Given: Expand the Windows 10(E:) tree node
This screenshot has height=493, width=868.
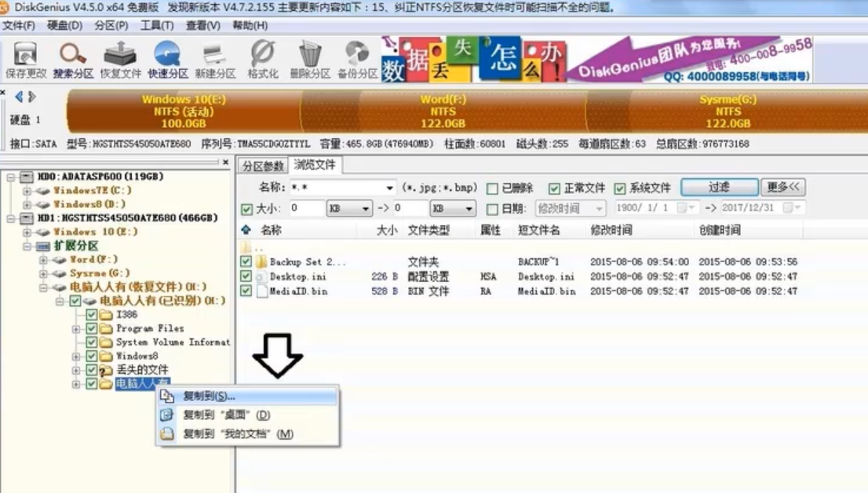Looking at the screenshot, I should click(27, 232).
